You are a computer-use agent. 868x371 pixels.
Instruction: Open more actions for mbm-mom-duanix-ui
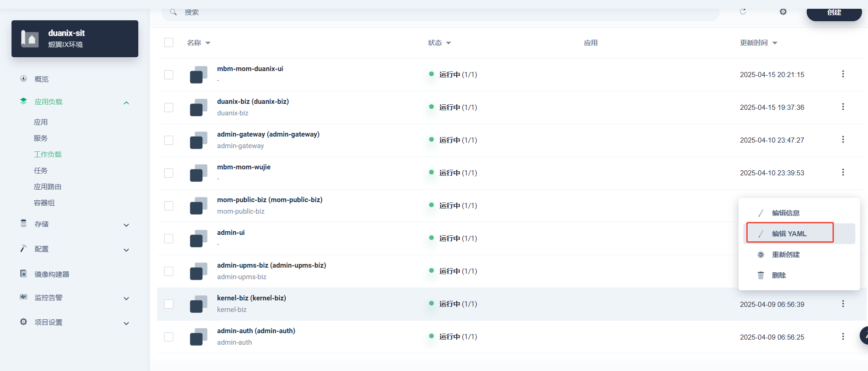coord(843,74)
